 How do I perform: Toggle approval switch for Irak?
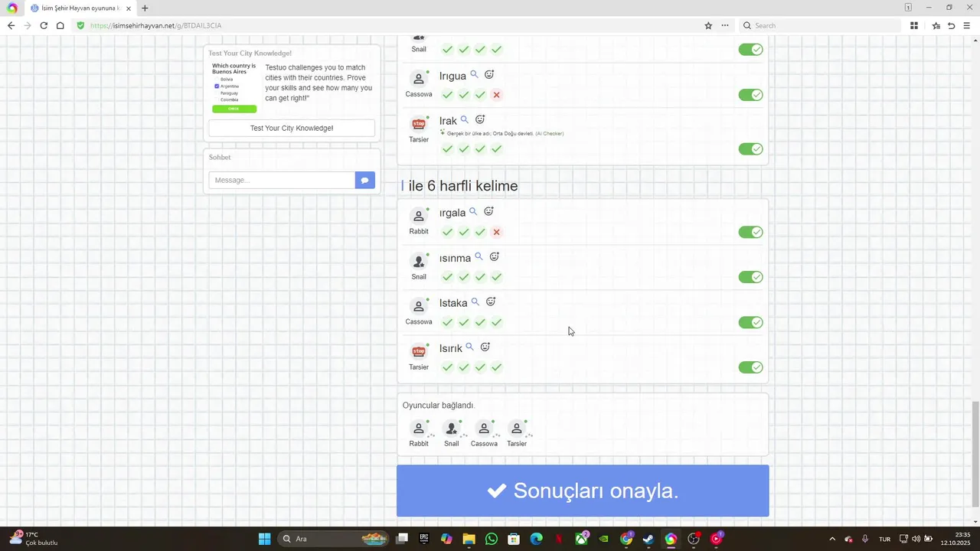pos(750,149)
